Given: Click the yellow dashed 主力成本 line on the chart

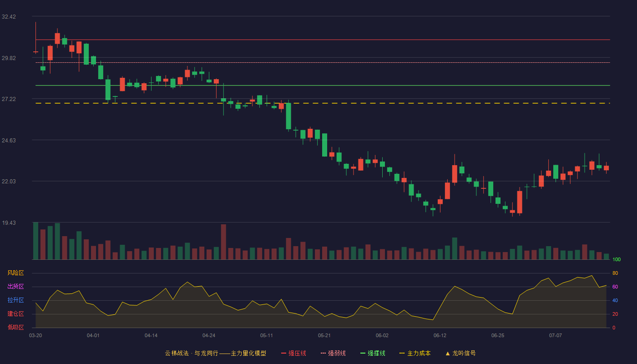Looking at the screenshot, I should (323, 103).
